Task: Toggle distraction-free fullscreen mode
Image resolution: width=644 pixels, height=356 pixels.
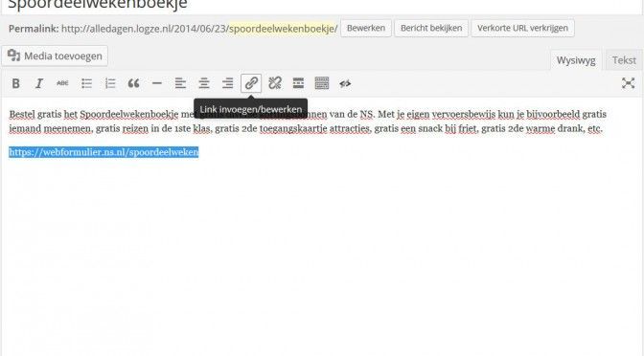Action: click(628, 83)
